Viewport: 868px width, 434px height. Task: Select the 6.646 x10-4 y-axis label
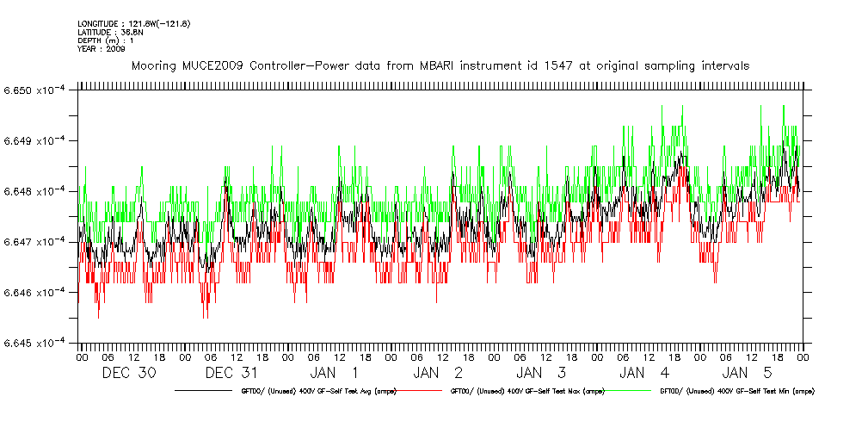35,293
